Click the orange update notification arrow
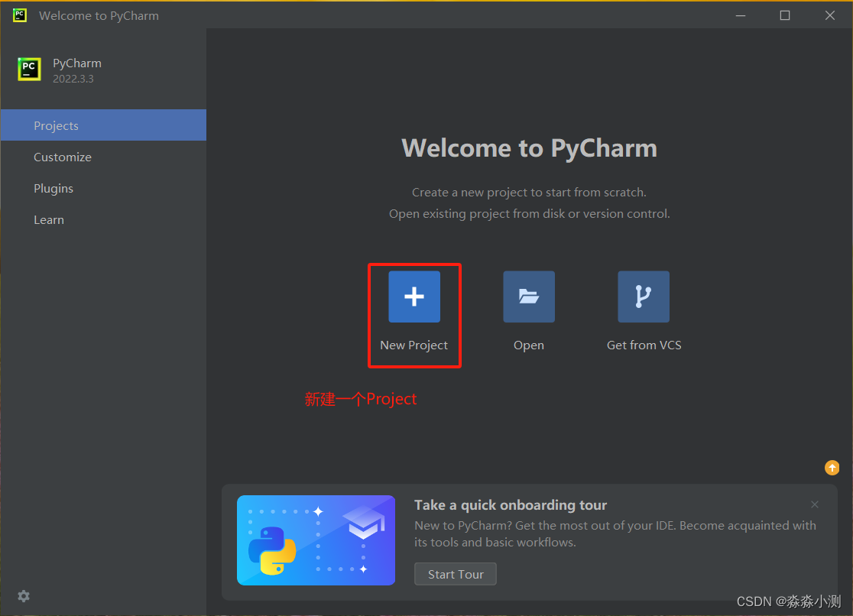853x616 pixels. [832, 467]
